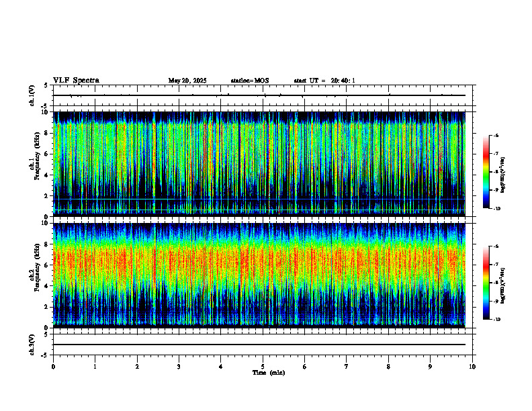Click the ch.2 color scale '-10' label
This screenshot has width=532, height=411.
coord(496,319)
